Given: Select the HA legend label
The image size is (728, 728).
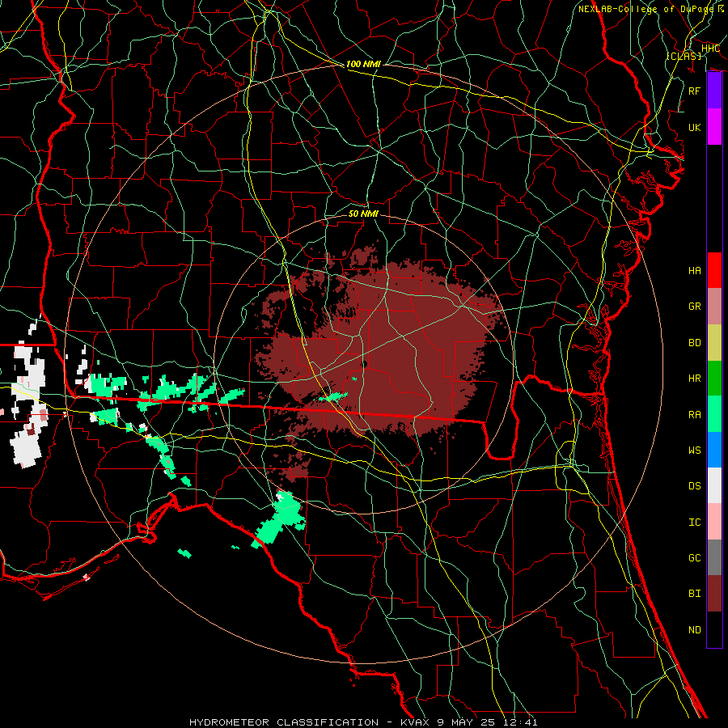Looking at the screenshot, I should pyautogui.click(x=694, y=270).
